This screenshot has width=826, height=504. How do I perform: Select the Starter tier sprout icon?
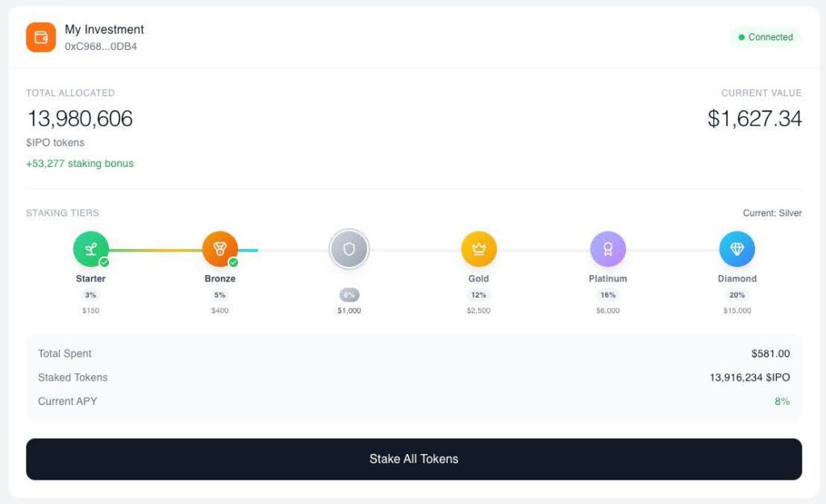pyautogui.click(x=90, y=248)
